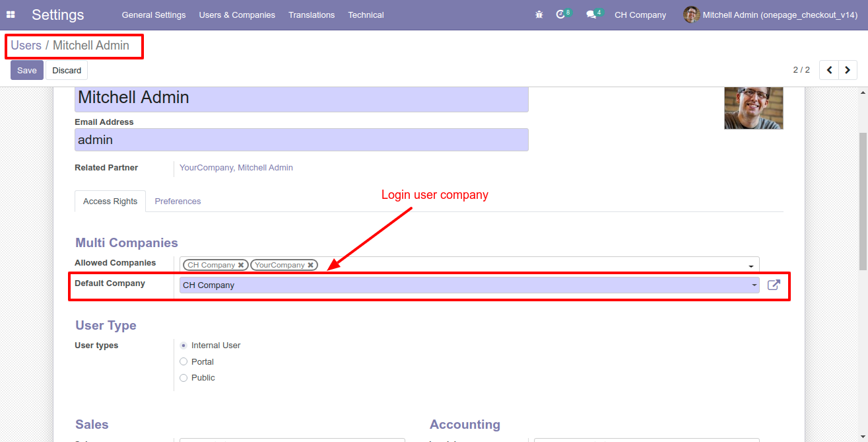Click the Save button

(27, 70)
